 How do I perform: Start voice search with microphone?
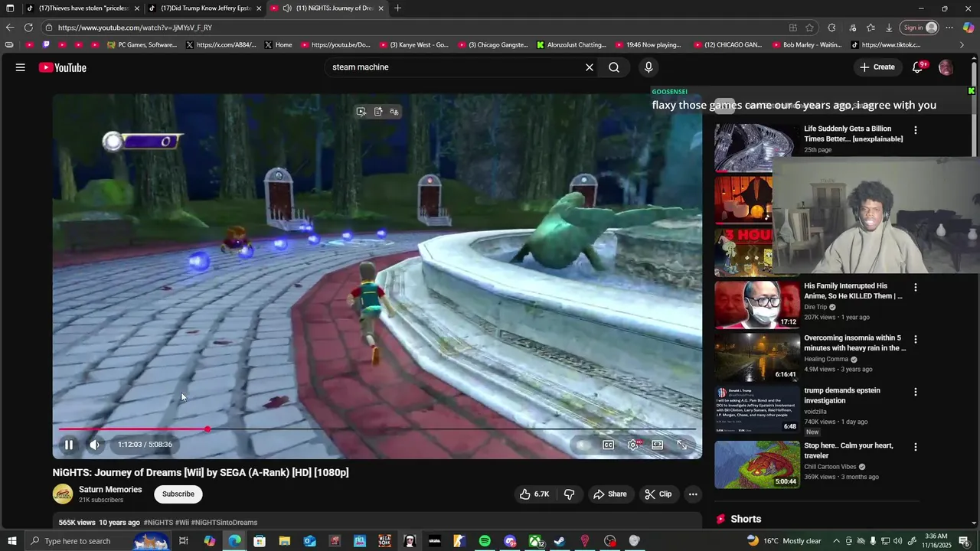pos(648,67)
